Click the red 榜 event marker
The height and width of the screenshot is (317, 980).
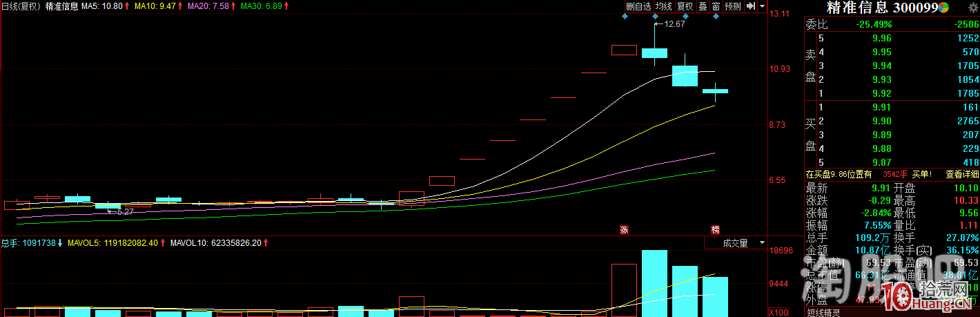716,229
